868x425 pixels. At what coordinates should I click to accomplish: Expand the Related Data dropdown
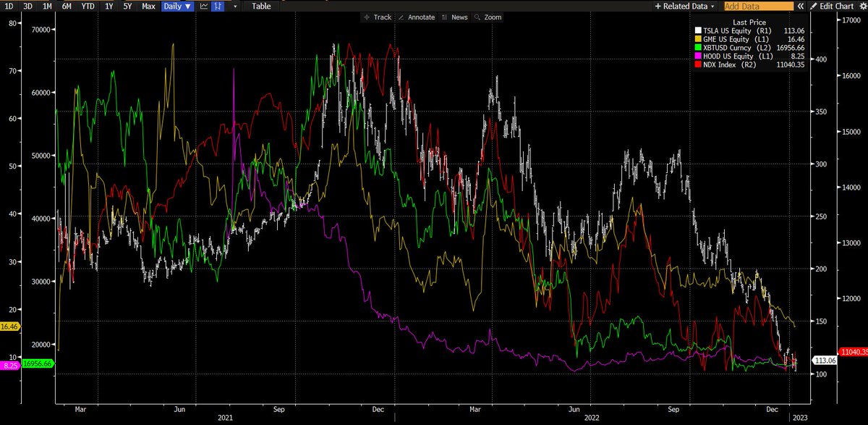(x=684, y=6)
